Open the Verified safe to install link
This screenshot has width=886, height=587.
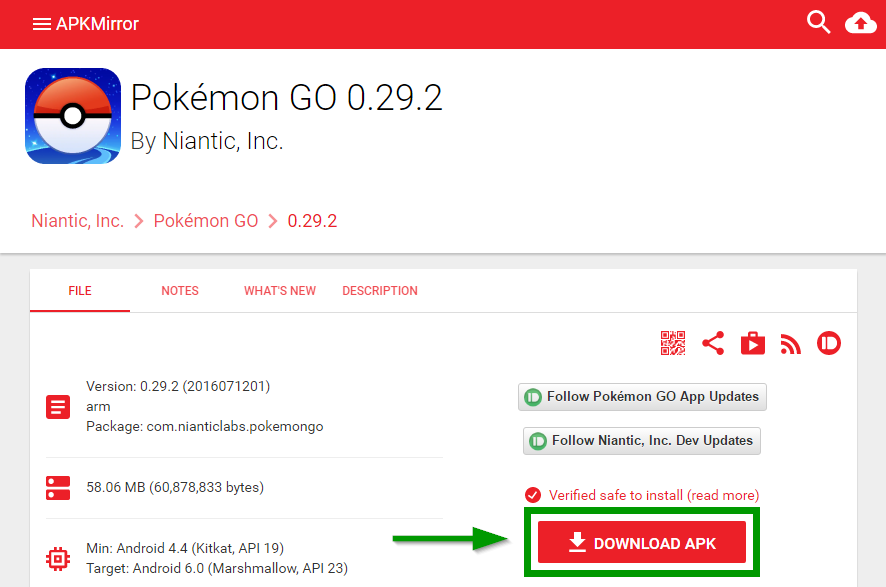pos(654,495)
